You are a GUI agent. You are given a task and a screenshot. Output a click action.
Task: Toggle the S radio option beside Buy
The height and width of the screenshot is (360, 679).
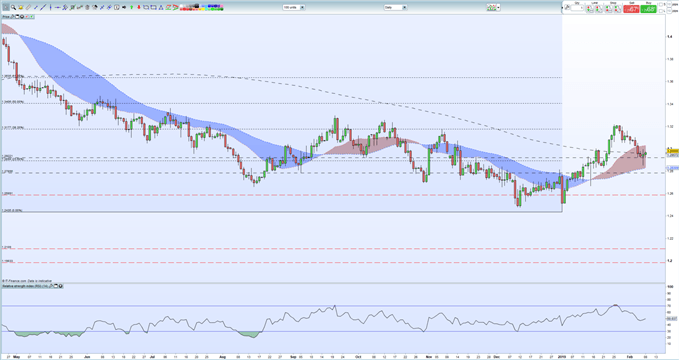point(661,4)
